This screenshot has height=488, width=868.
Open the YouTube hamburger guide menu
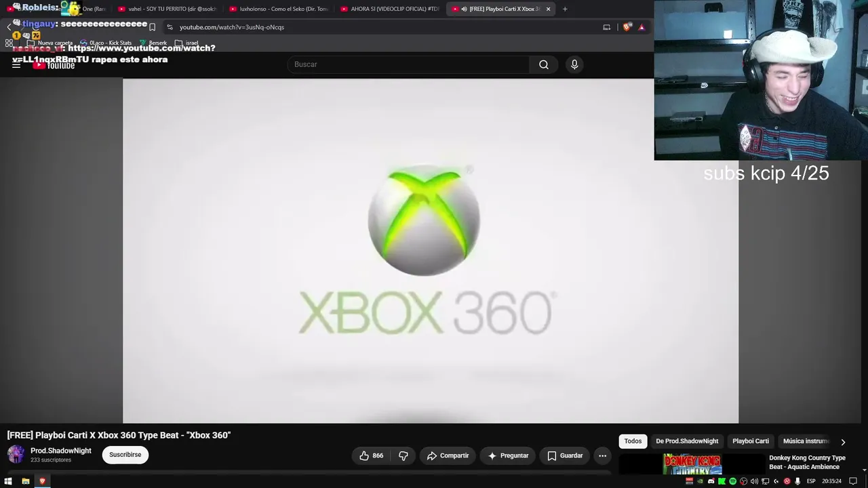[x=16, y=64]
